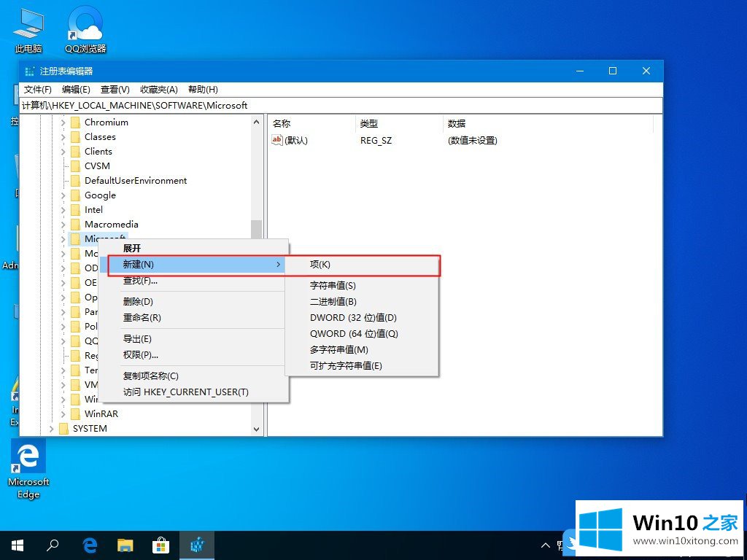Click the WinRAR folder icon
Screen dimensions: 747x560
click(x=75, y=414)
